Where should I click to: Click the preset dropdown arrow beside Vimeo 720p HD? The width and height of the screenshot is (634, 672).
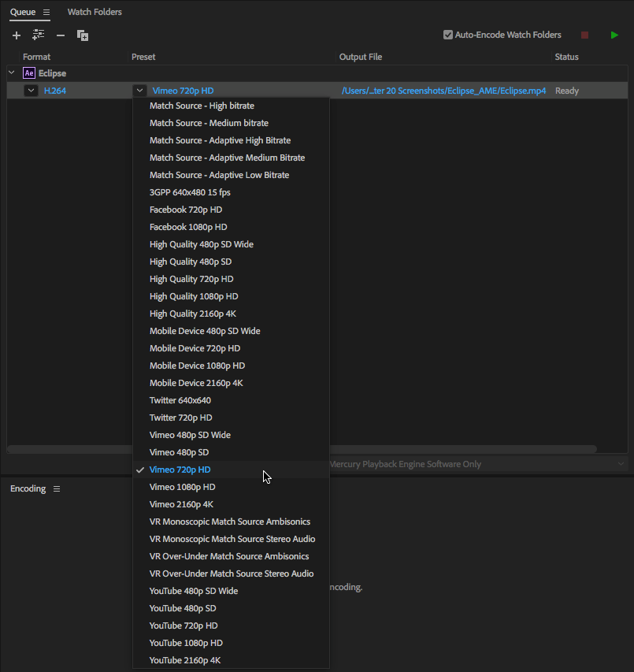[139, 91]
